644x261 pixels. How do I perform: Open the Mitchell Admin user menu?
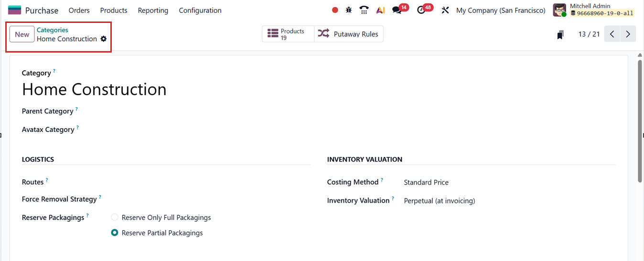pyautogui.click(x=593, y=10)
